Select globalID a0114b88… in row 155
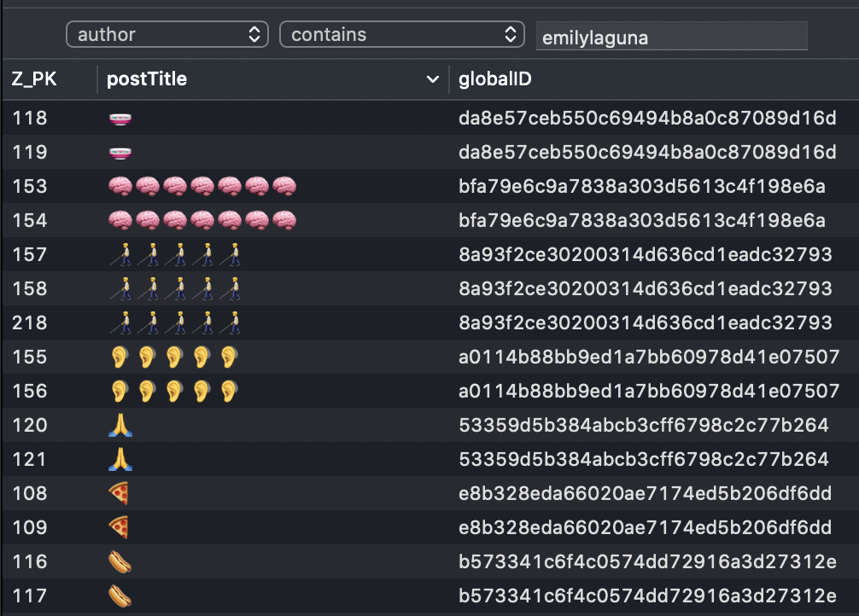 click(x=649, y=357)
